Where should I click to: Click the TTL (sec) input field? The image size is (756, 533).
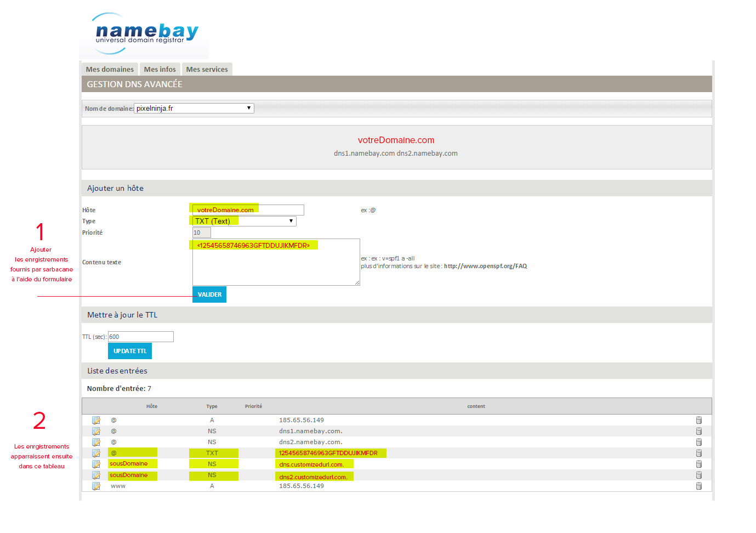(x=141, y=337)
